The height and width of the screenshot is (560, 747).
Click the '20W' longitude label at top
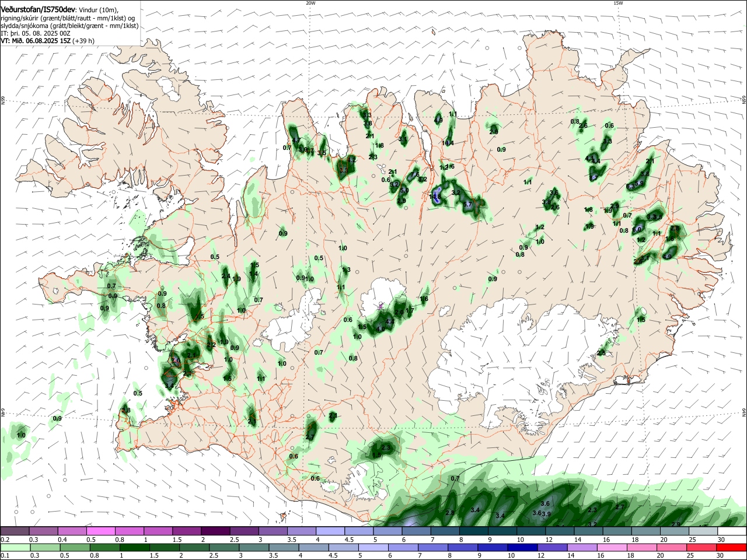(310, 3)
